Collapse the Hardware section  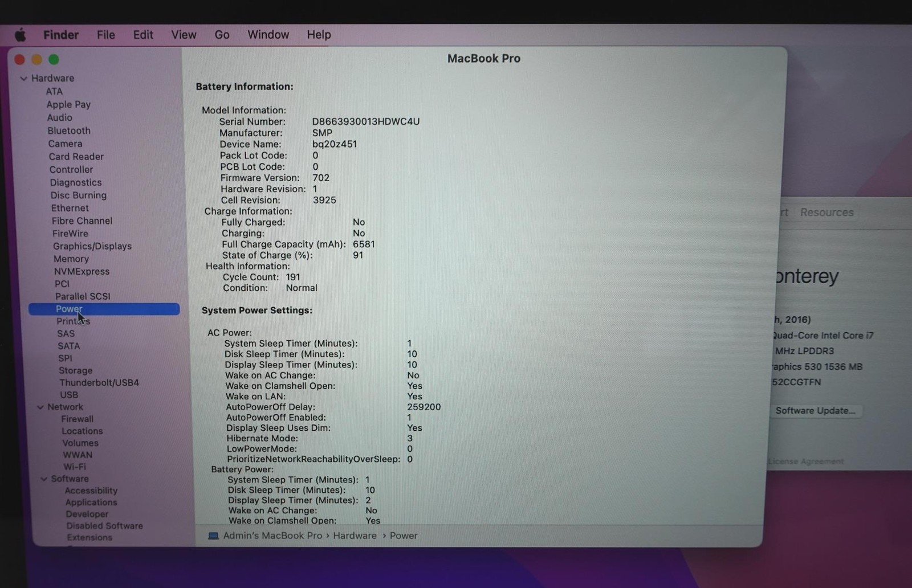23,79
